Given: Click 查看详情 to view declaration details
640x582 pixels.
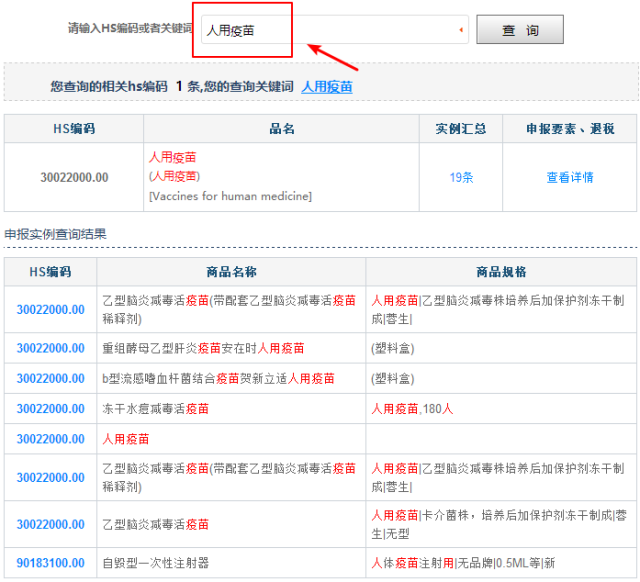Looking at the screenshot, I should coord(570,177).
